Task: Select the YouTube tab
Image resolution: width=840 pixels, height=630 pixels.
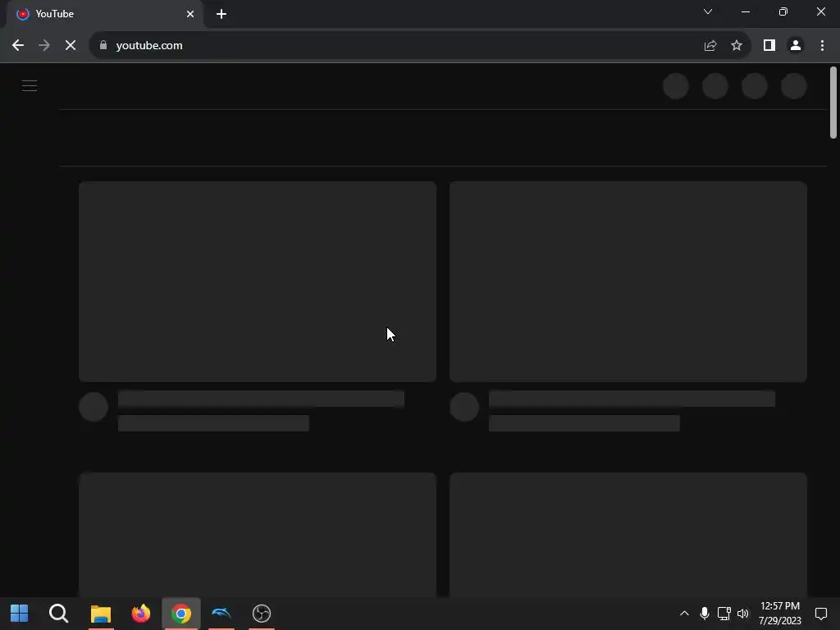Action: pos(104,14)
